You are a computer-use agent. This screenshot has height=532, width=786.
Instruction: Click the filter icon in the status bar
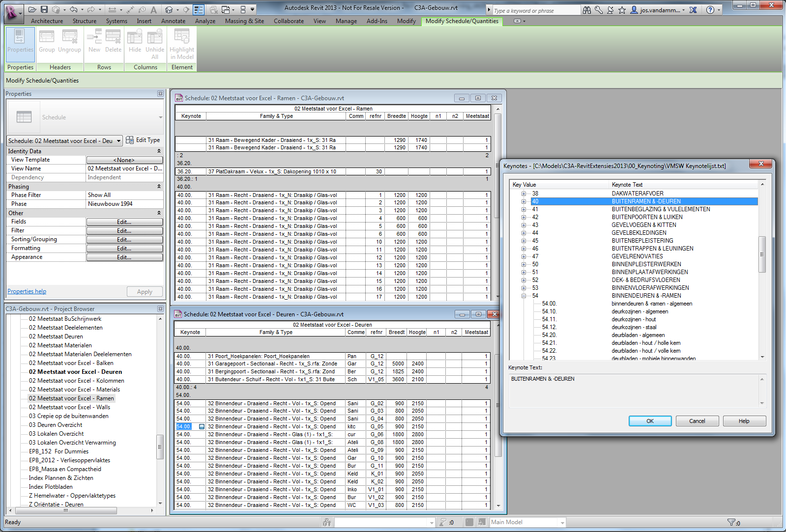point(731,522)
